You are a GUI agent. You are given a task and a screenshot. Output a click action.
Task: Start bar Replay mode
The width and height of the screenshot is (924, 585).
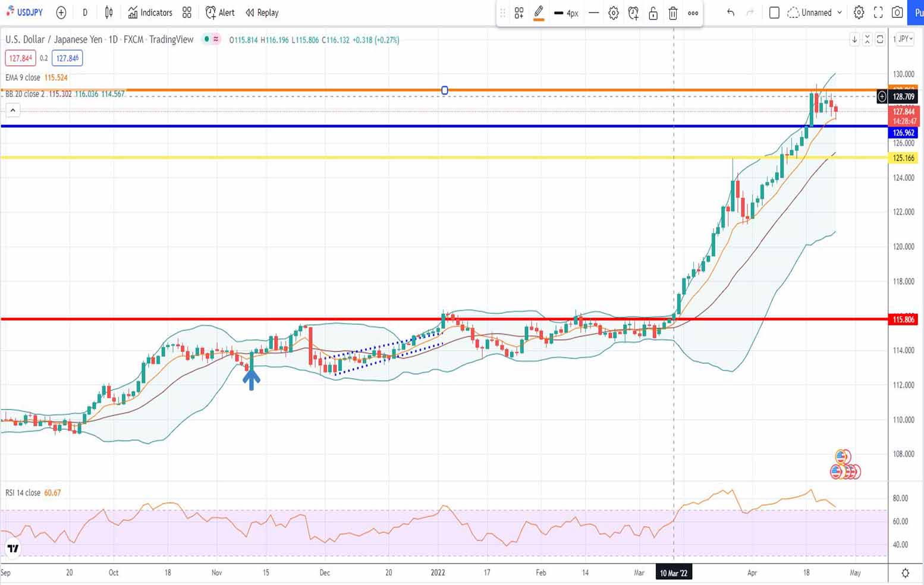[262, 12]
